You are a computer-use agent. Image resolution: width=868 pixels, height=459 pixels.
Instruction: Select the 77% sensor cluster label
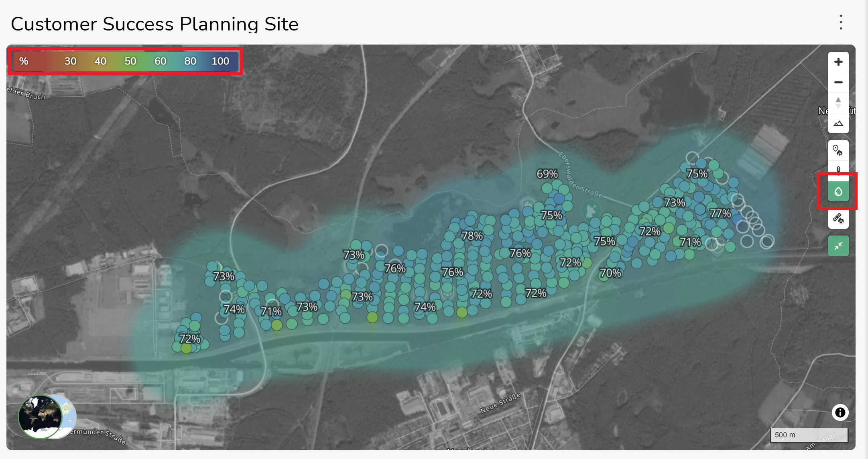720,213
